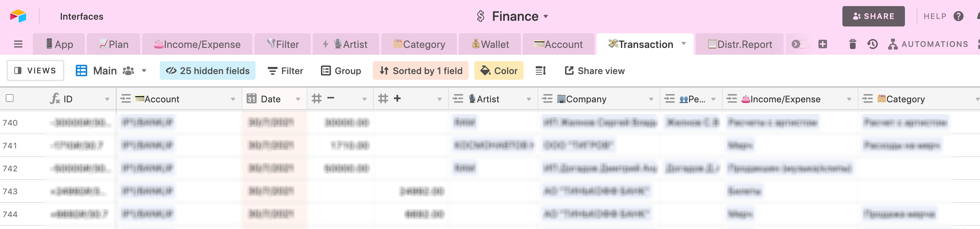This screenshot has height=229, width=980.
Task: Open the Color records option
Action: [x=499, y=70]
